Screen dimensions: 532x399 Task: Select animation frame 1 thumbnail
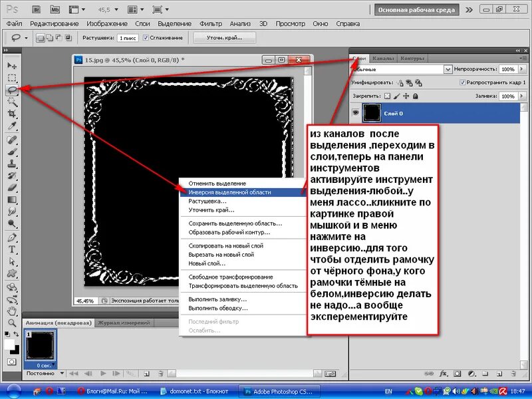[x=41, y=346]
